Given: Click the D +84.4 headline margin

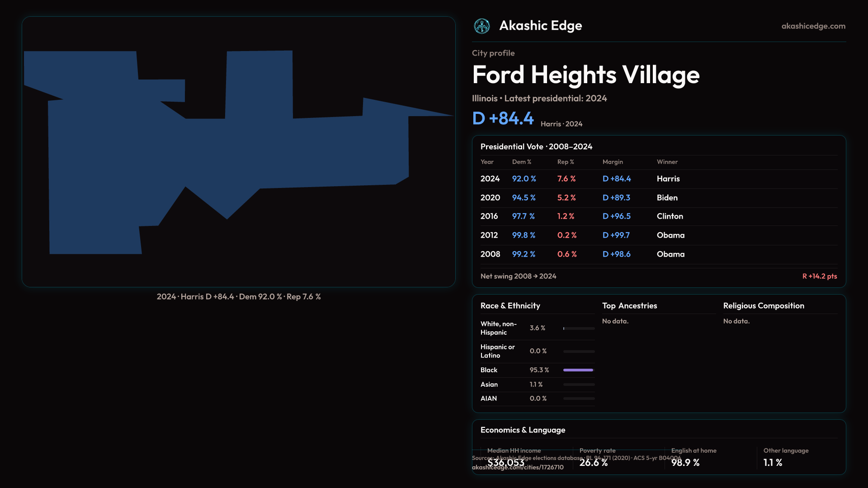Looking at the screenshot, I should pos(503,118).
